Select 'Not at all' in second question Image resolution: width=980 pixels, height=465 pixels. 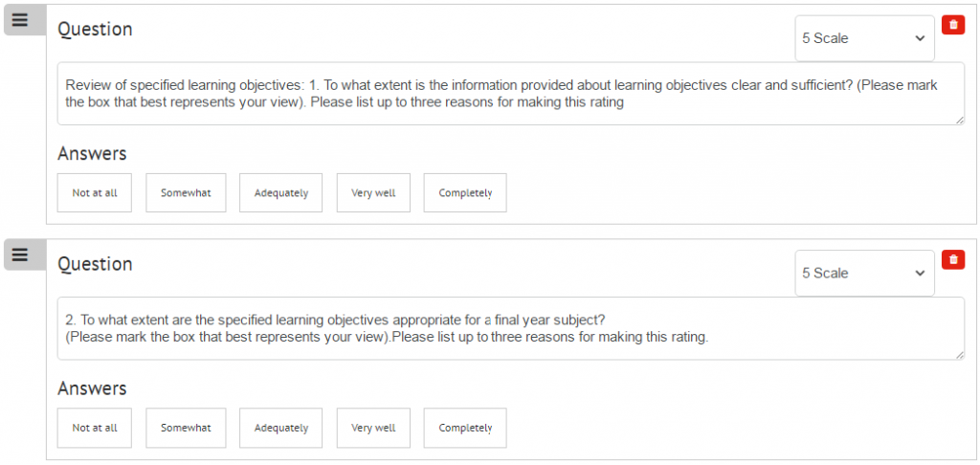(x=95, y=428)
